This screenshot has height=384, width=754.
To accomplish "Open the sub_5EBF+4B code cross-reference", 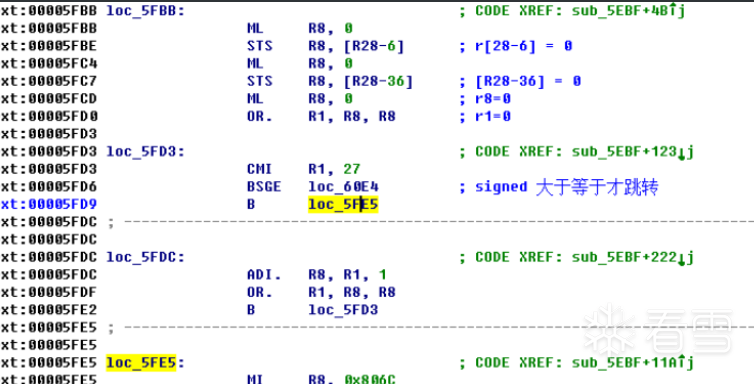I will [x=628, y=11].
